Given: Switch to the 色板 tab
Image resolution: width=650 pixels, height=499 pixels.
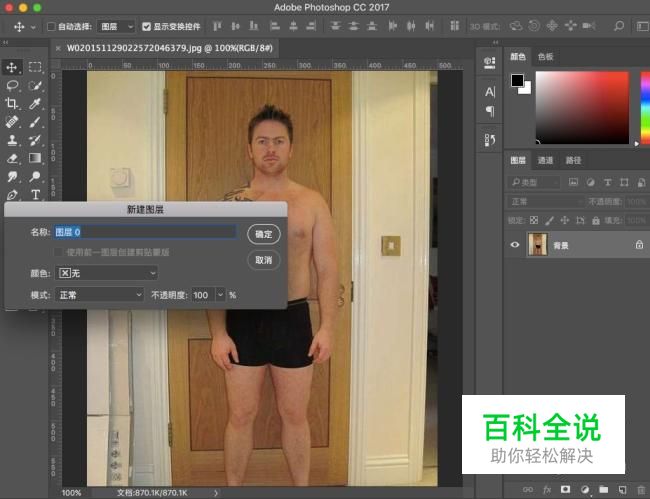Looking at the screenshot, I should click(546, 57).
